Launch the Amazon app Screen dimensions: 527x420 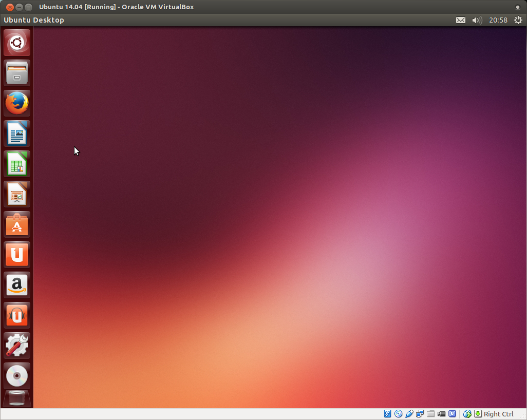point(17,284)
